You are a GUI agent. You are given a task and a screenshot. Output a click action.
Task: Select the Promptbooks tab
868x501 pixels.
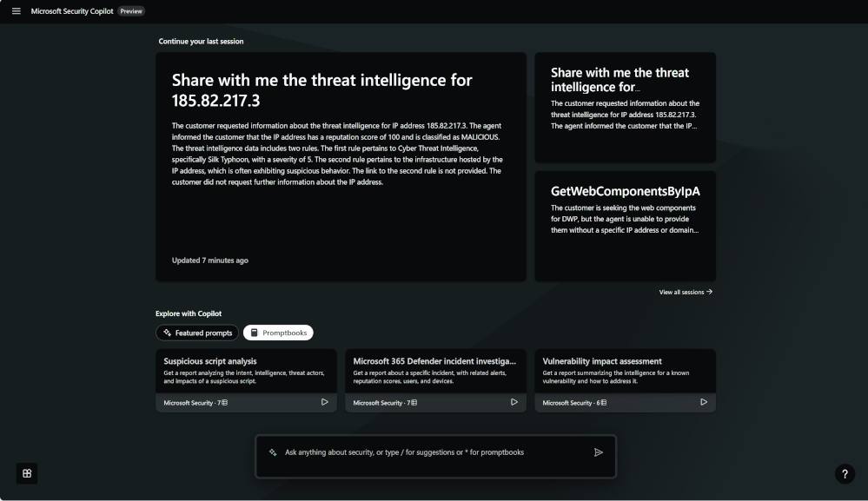point(278,333)
